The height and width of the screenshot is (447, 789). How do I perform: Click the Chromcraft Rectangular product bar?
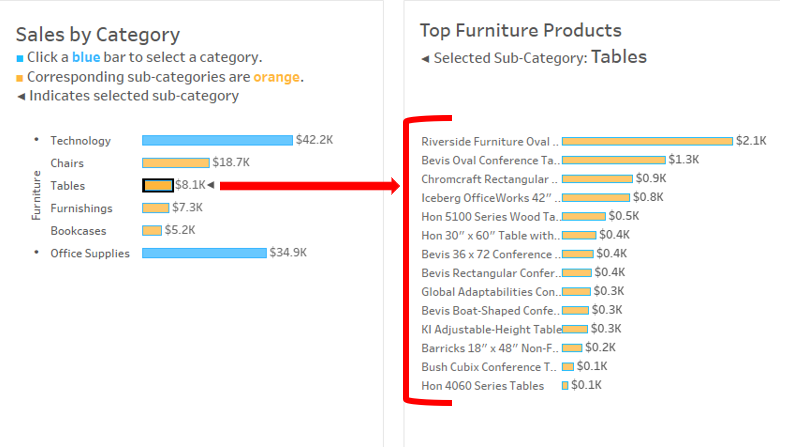598,178
